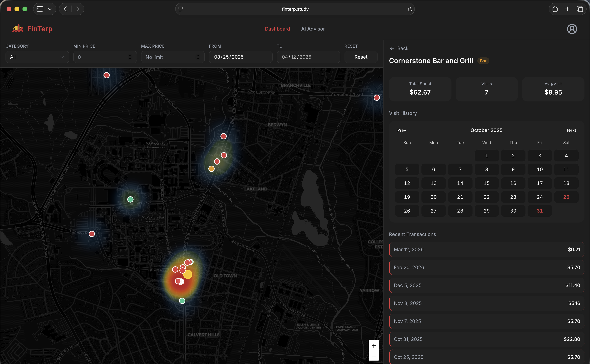Open the Dec 5, 2025 transaction row
The width and height of the screenshot is (590, 364).
tap(486, 285)
